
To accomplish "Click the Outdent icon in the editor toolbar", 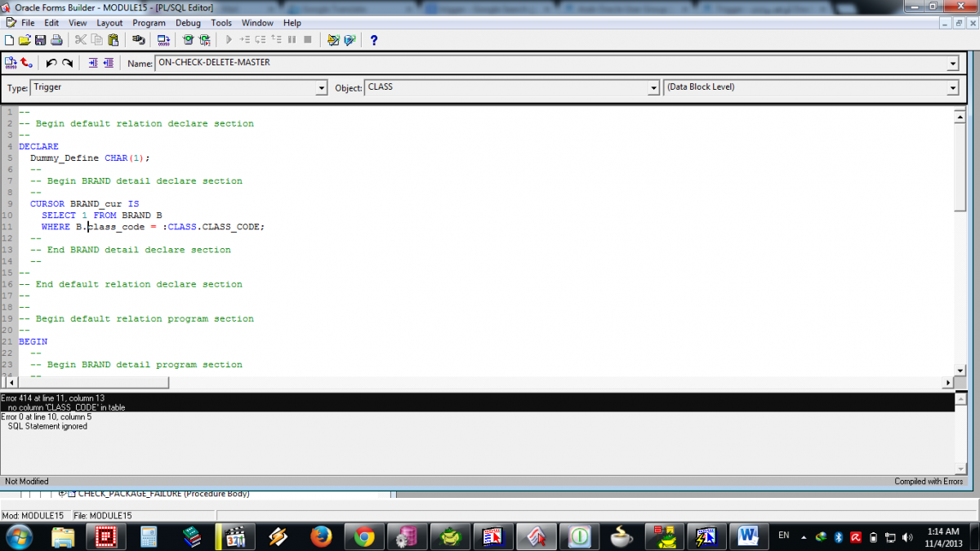I will pos(108,63).
